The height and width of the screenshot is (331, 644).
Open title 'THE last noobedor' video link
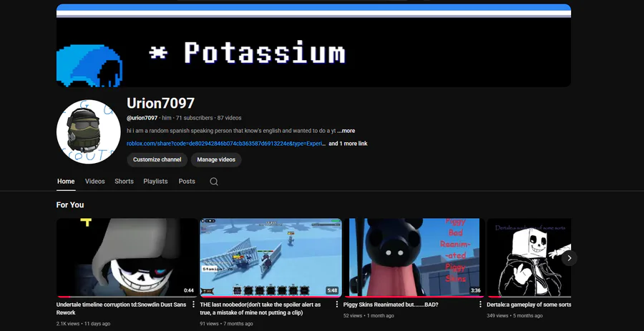pyautogui.click(x=260, y=308)
